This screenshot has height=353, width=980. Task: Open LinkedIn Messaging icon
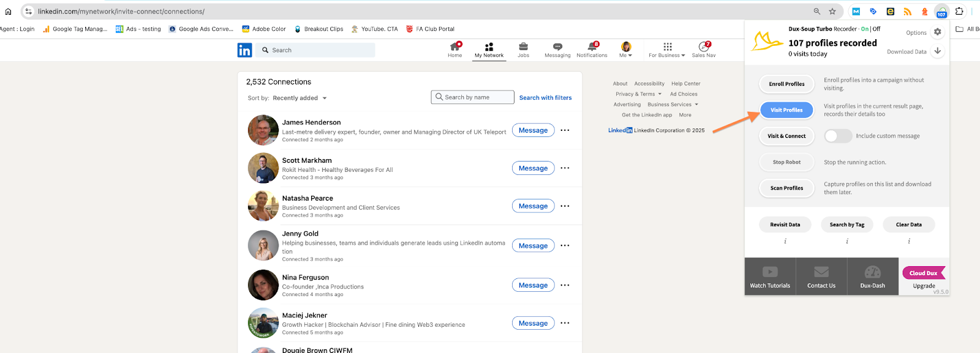click(557, 47)
